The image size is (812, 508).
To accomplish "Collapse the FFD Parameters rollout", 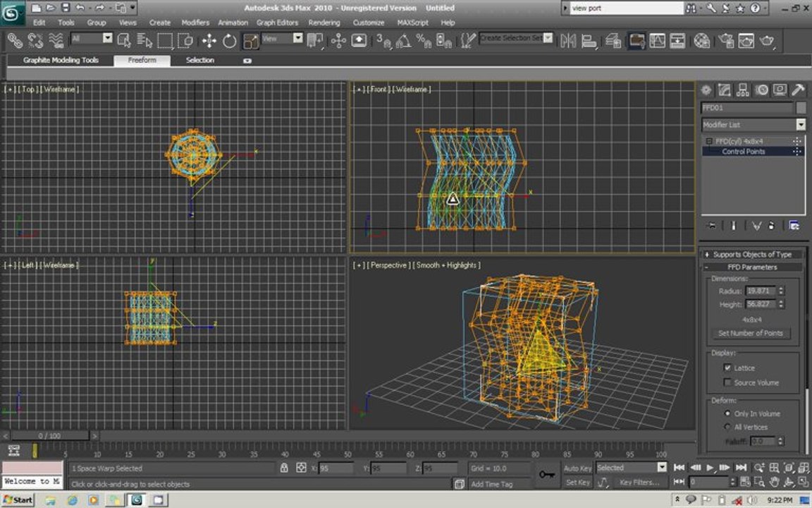I will [x=752, y=267].
